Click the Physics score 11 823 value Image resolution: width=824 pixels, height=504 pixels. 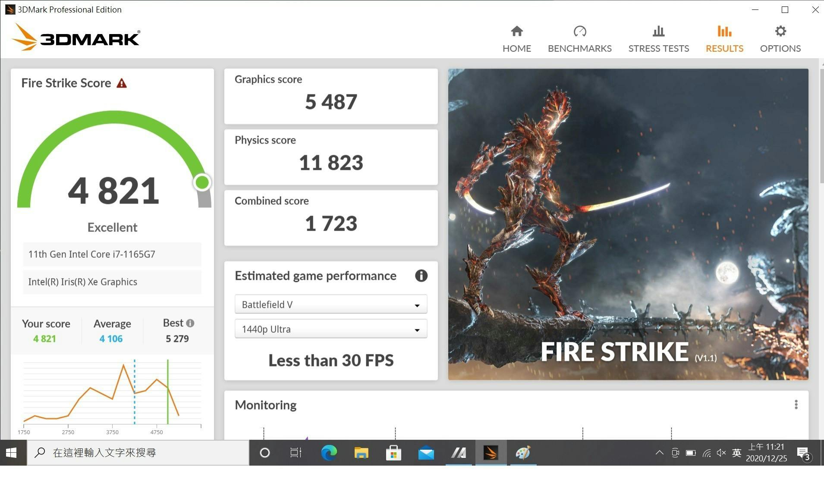pos(331,163)
